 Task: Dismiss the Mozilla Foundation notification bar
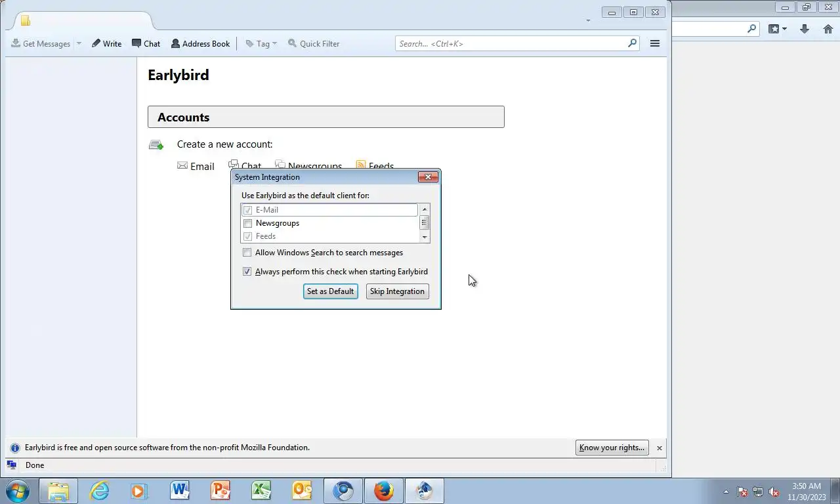click(659, 448)
